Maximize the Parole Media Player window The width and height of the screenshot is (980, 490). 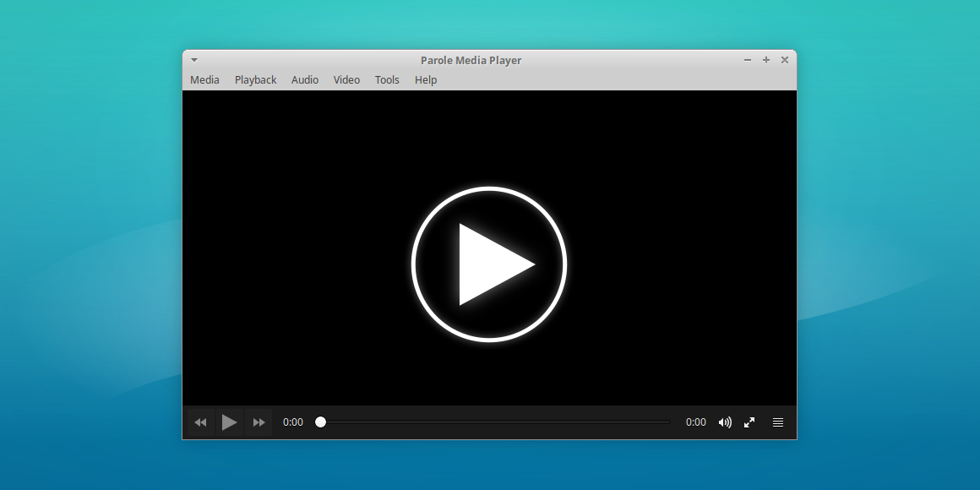click(x=766, y=60)
